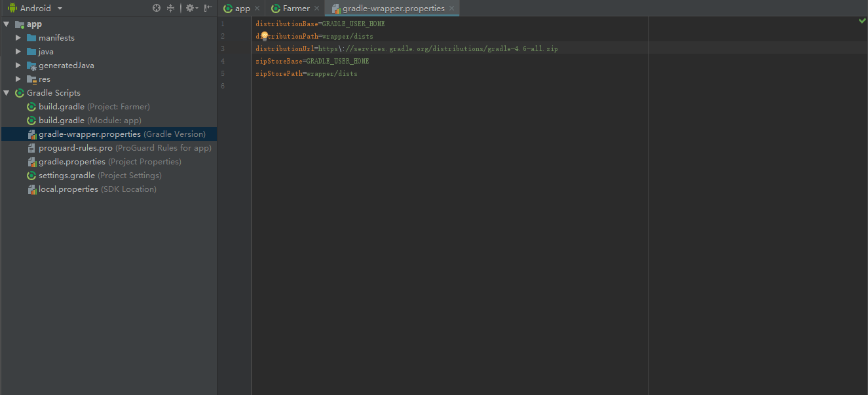Expand the res folder
This screenshot has height=395, width=868.
pyautogui.click(x=18, y=79)
